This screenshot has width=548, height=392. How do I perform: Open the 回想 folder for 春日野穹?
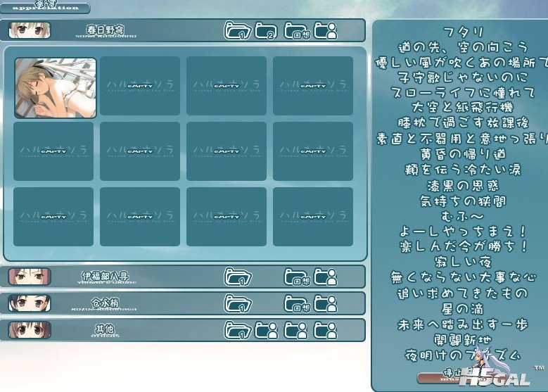[x=297, y=31]
